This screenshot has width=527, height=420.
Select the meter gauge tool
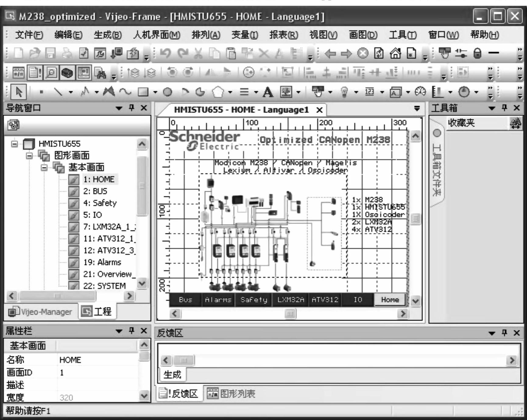point(421,92)
